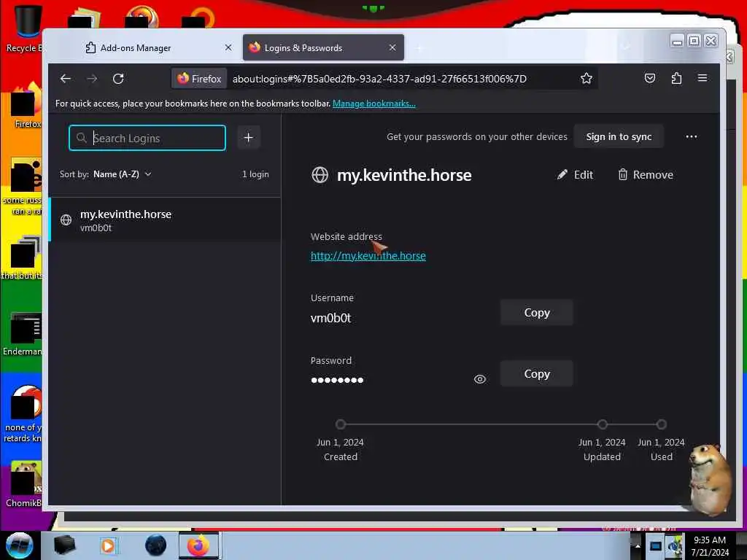Click the Firefox taskbar button
This screenshot has width=747, height=560.
click(x=198, y=545)
